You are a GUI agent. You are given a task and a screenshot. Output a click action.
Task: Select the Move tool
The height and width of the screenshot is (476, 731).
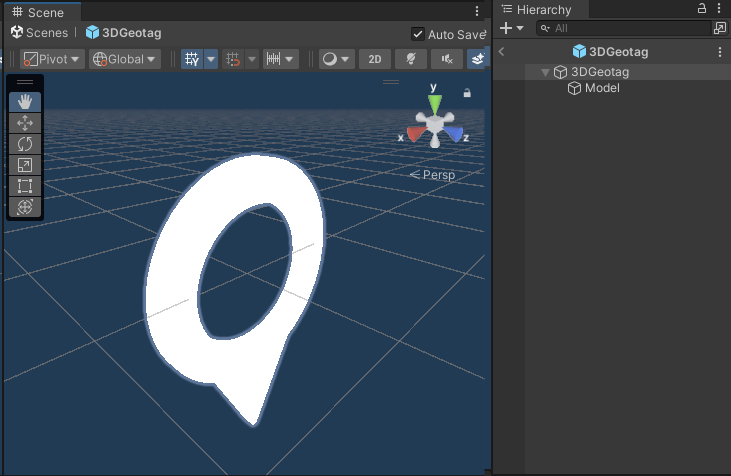25,122
